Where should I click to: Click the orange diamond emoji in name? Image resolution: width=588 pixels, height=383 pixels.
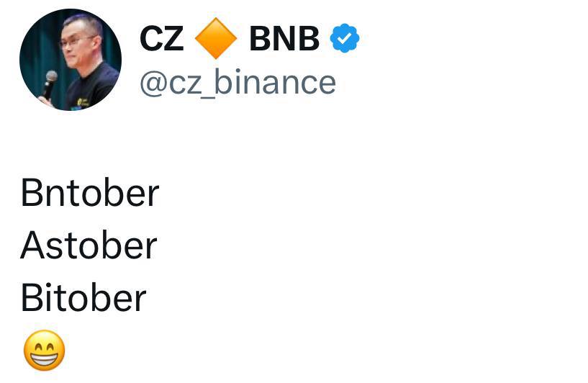click(216, 40)
